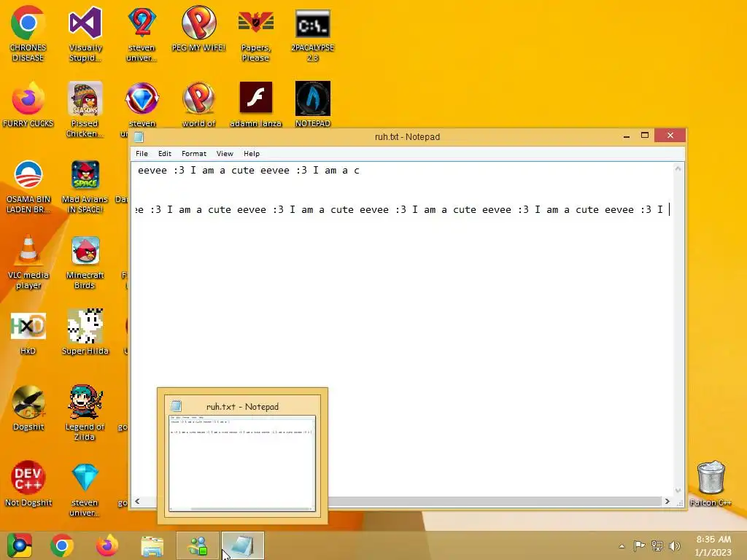Open the Falcon C++ recycle bin icon

[x=711, y=483]
